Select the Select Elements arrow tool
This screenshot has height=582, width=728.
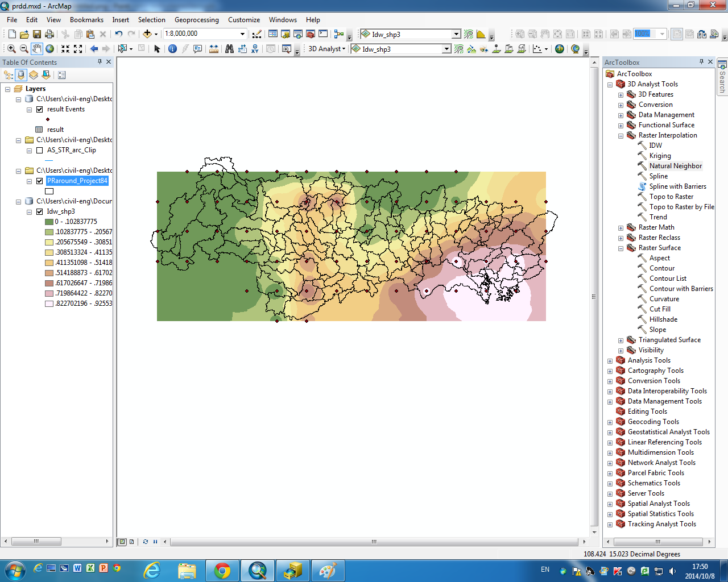pyautogui.click(x=158, y=49)
